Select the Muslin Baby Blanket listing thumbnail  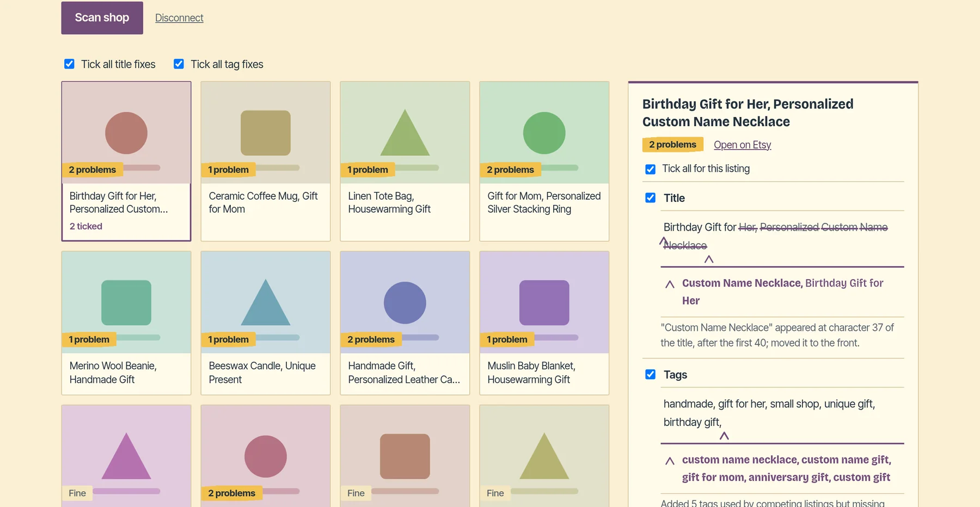coord(544,302)
